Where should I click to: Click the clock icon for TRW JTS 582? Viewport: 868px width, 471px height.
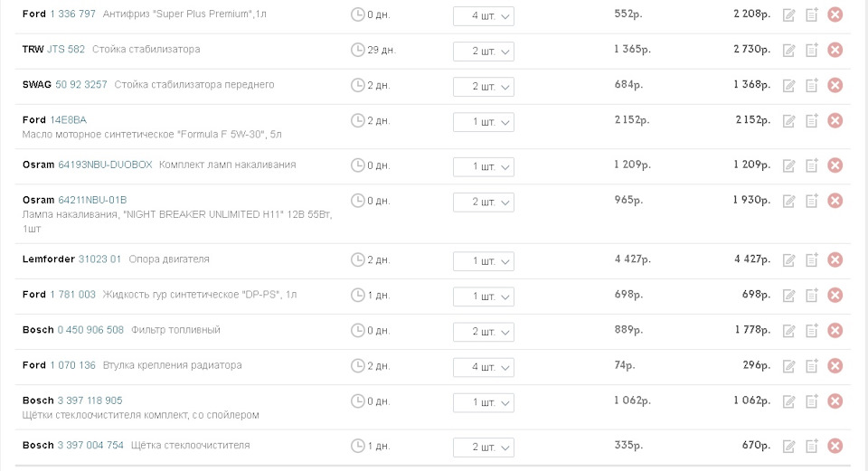coord(357,50)
